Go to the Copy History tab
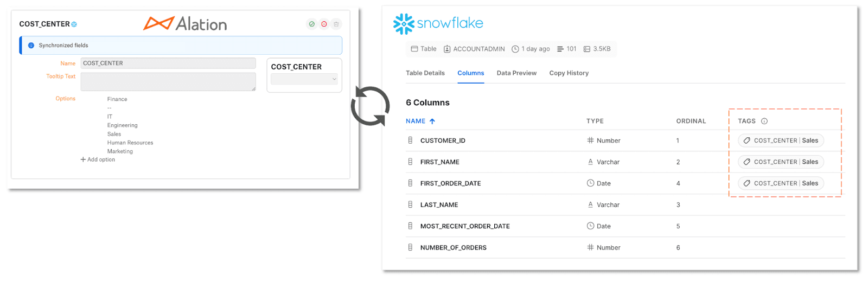This screenshot has width=868, height=281. tap(569, 73)
